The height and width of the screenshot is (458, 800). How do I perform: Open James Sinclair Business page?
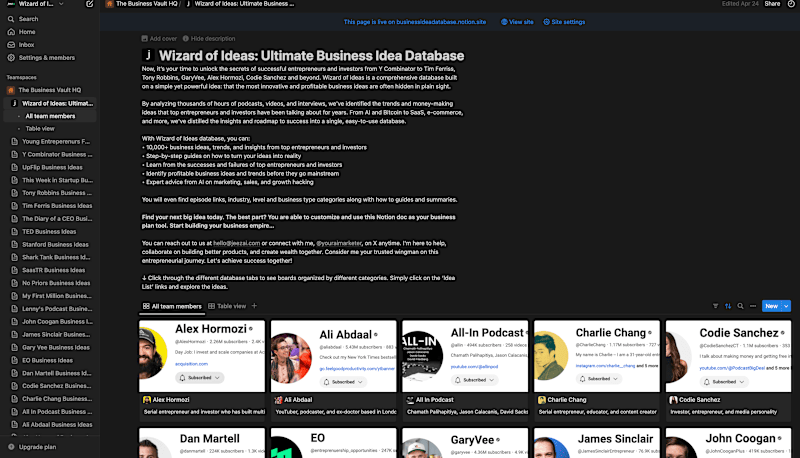[49, 335]
